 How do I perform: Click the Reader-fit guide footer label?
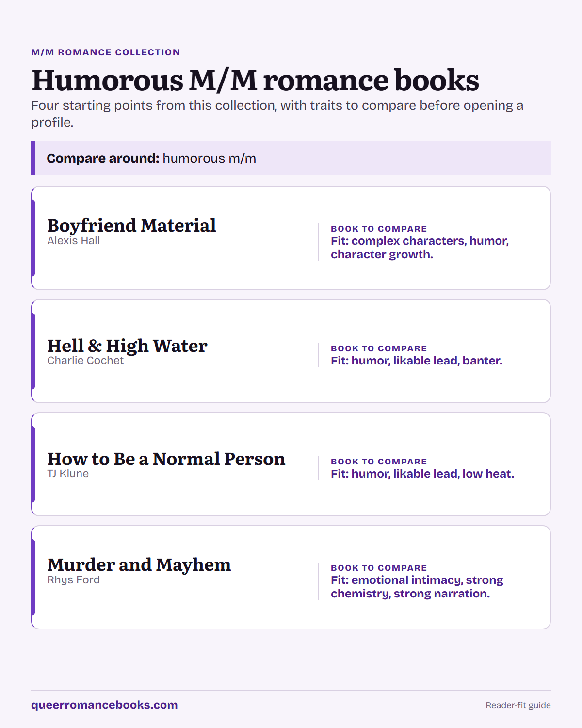tap(518, 705)
